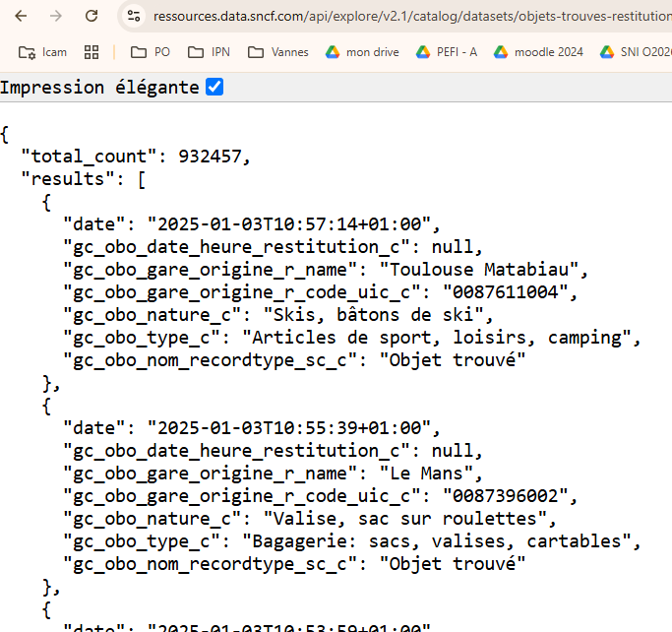Click the 'Impression élégante' label
The width and height of the screenshot is (672, 632).
(x=99, y=88)
